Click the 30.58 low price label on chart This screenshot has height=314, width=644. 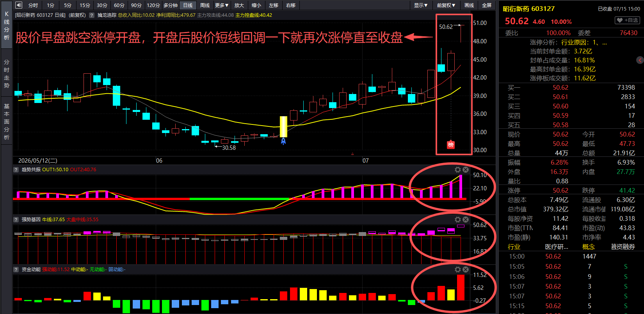point(229,148)
